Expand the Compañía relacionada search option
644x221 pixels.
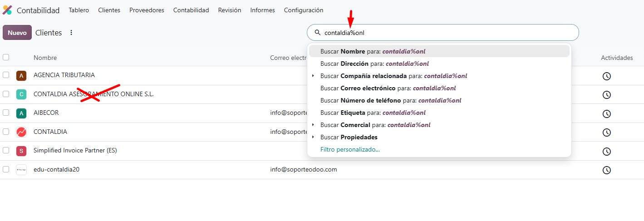[x=313, y=76]
